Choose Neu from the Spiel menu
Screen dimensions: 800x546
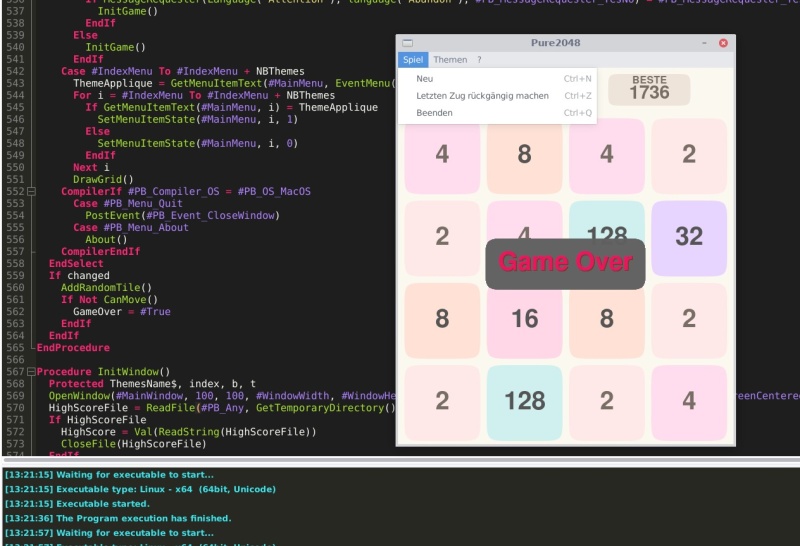(x=497, y=79)
